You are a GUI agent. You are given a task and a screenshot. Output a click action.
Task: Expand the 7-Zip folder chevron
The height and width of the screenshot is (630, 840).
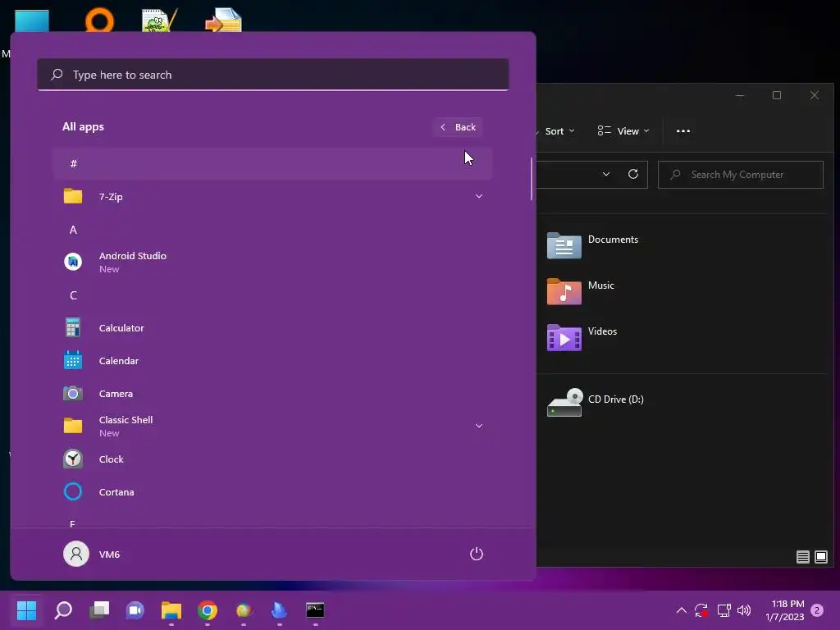pos(479,196)
